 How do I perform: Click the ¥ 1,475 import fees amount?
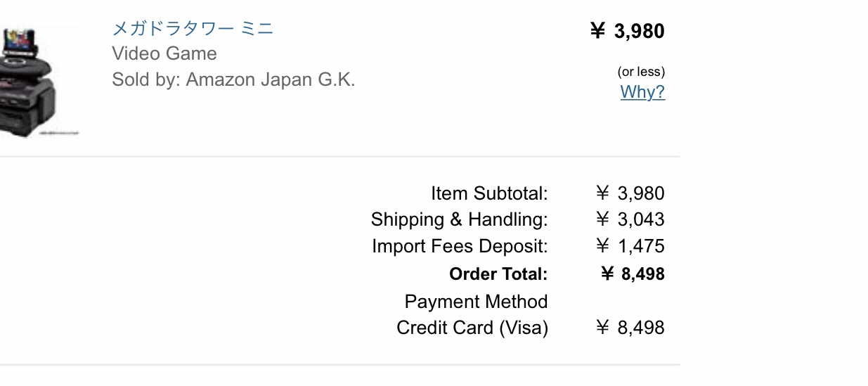(x=630, y=247)
